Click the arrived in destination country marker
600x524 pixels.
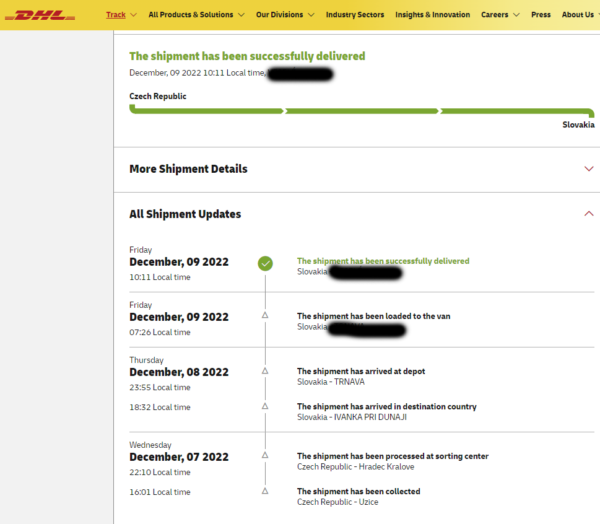[x=265, y=406]
